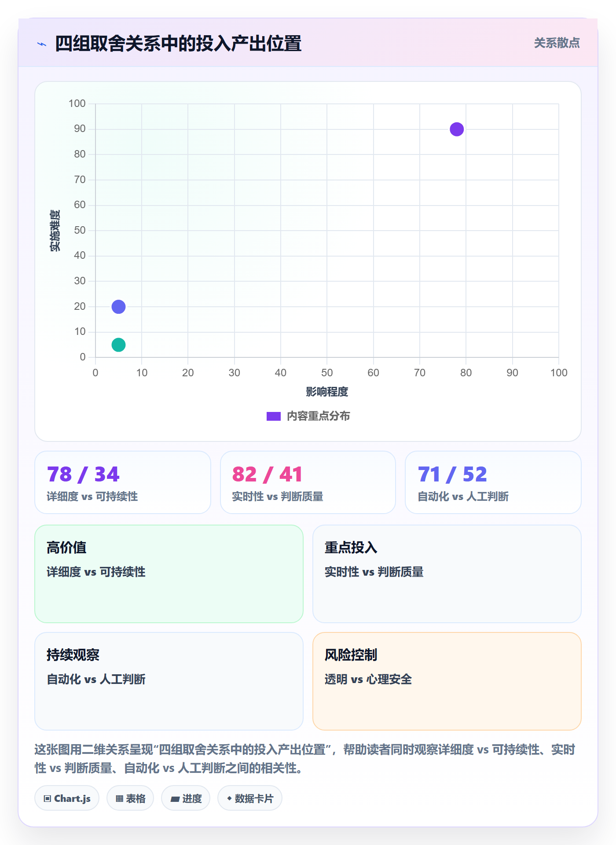This screenshot has width=616, height=845.
Task: Click the 进度 tag chip
Action: point(186,798)
